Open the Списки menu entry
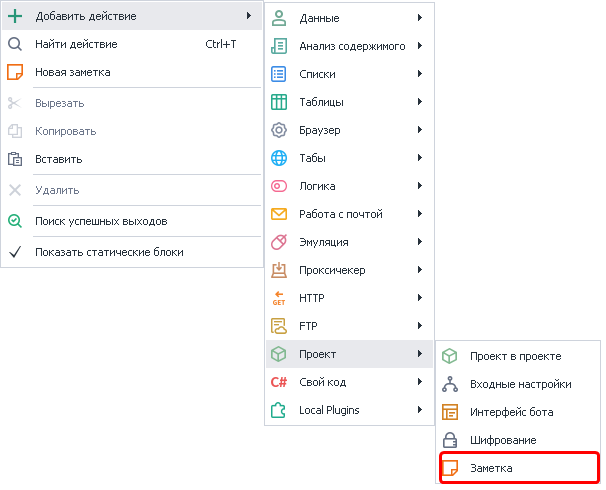Screen dimensions: 606x490 317,74
